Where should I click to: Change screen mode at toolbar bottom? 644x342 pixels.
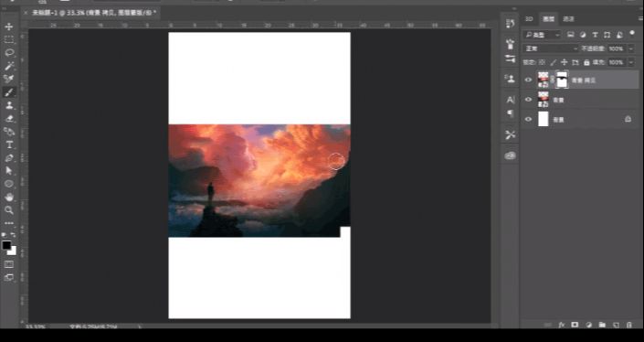(8, 277)
